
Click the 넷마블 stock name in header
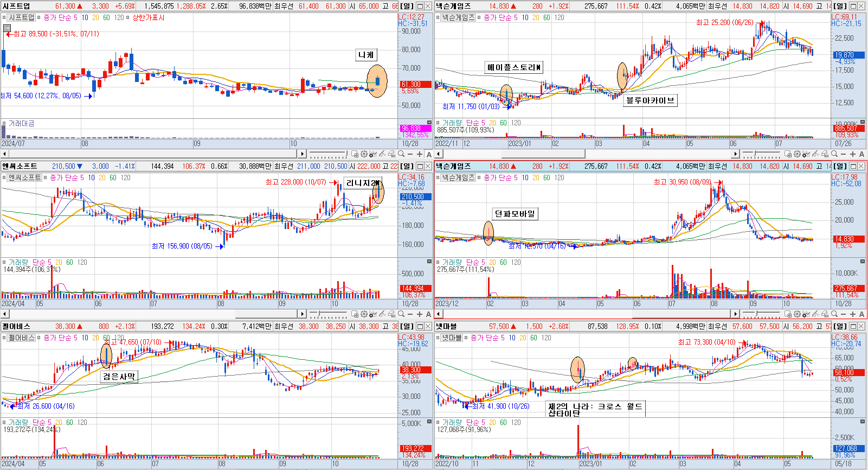click(446, 326)
